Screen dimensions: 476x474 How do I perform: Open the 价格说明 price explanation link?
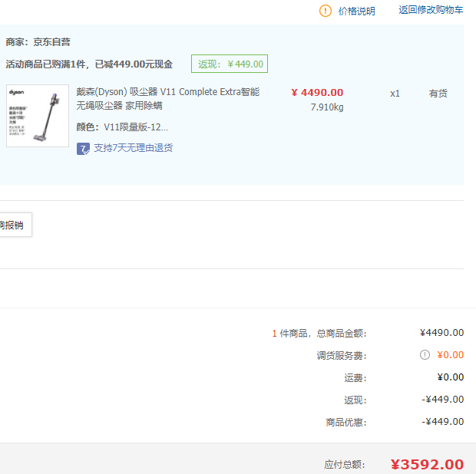[x=357, y=12]
